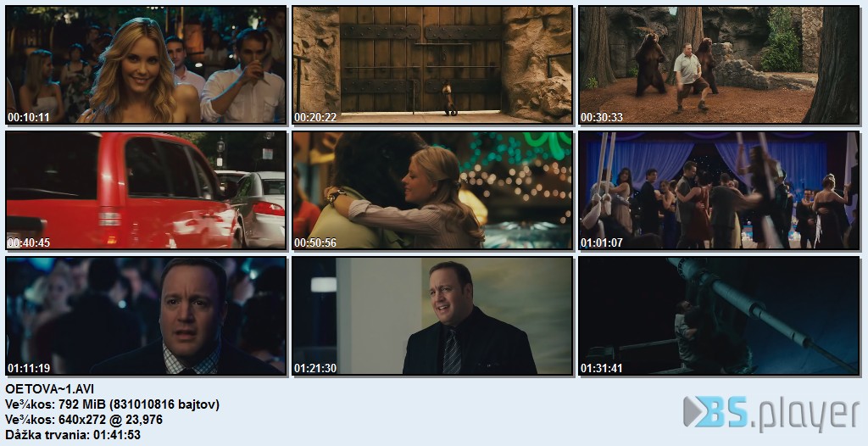
Task: Click the bears scene thumbnail at 00:30:33
Action: coord(719,64)
